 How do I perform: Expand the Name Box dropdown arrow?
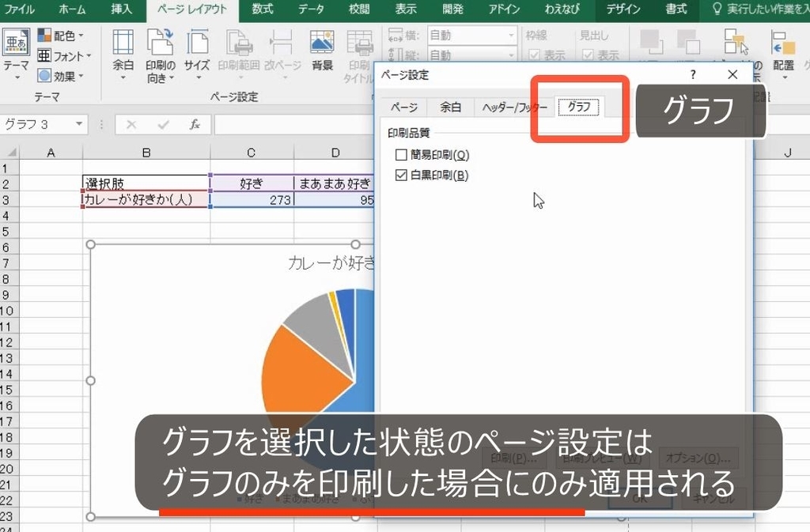coord(79,124)
